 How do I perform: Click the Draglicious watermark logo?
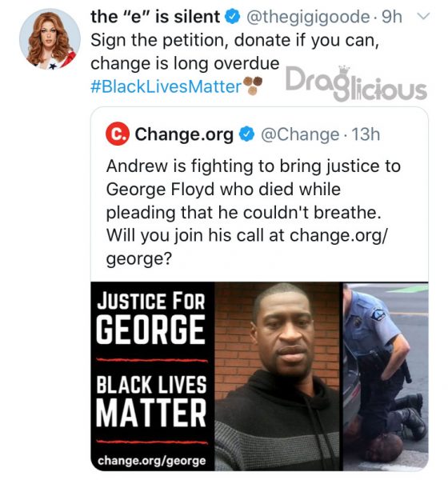click(356, 83)
